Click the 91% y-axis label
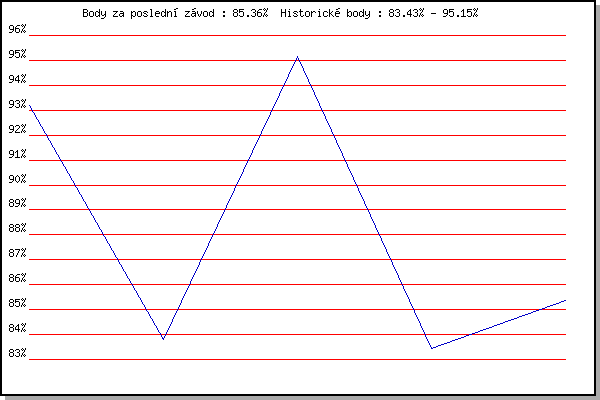 (17, 154)
